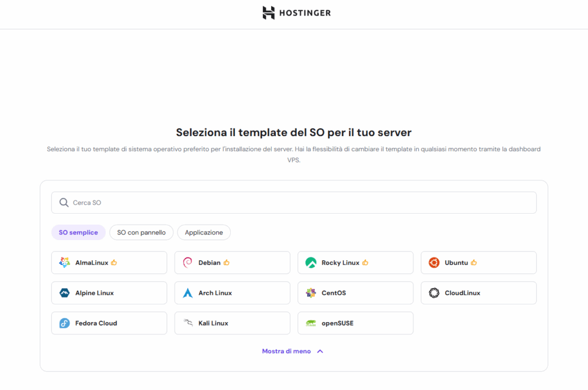Click the HOSTINGER brand text
This screenshot has height=390, width=588.
click(x=305, y=13)
